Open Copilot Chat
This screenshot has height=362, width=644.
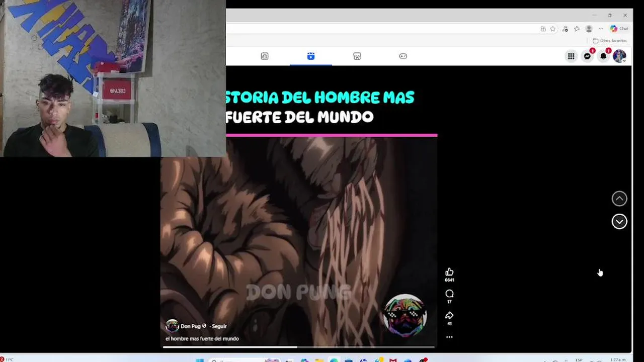619,29
